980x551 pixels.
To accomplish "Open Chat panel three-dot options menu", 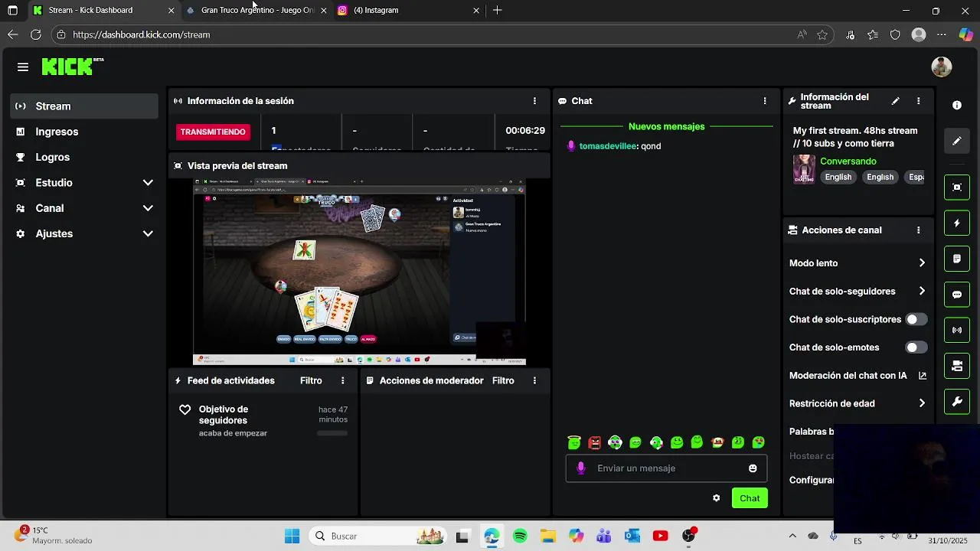I will pos(764,101).
